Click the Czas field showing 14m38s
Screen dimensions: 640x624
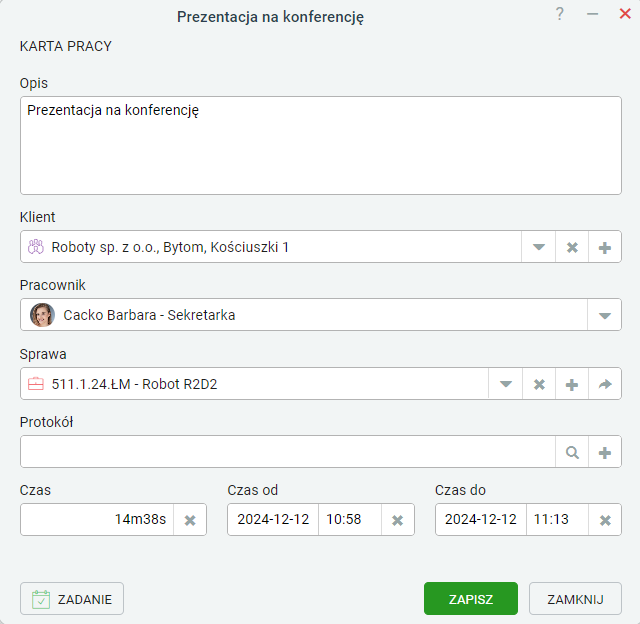point(97,520)
